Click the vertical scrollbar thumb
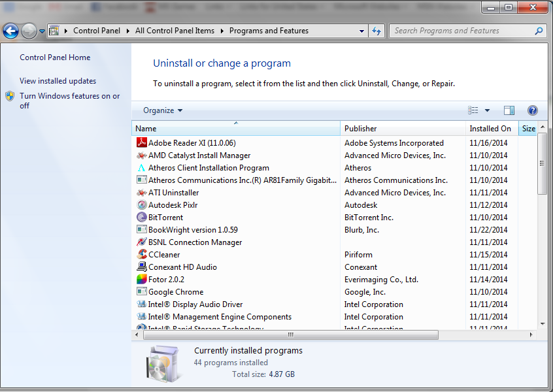This screenshot has width=553, height=392. (542, 163)
